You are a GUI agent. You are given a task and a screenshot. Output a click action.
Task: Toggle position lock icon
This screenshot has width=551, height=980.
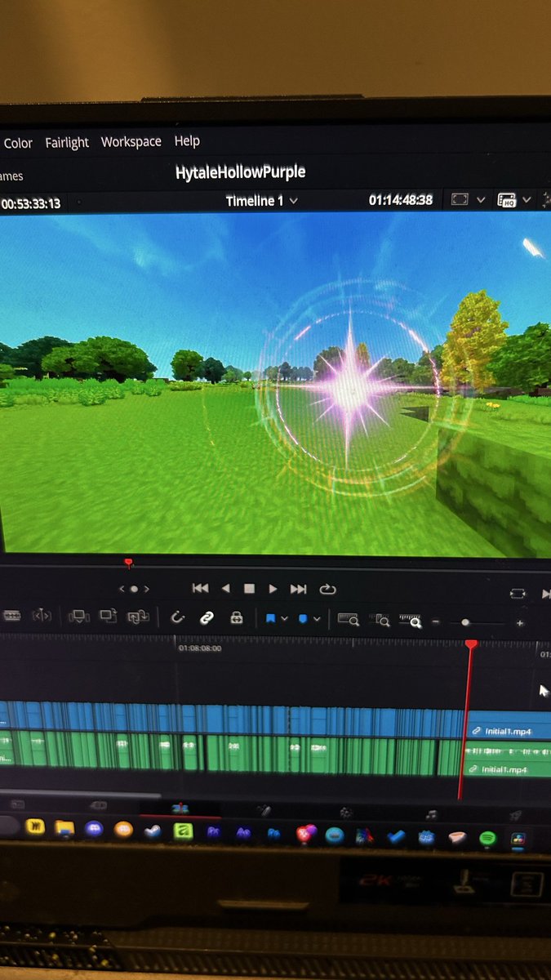tap(237, 618)
